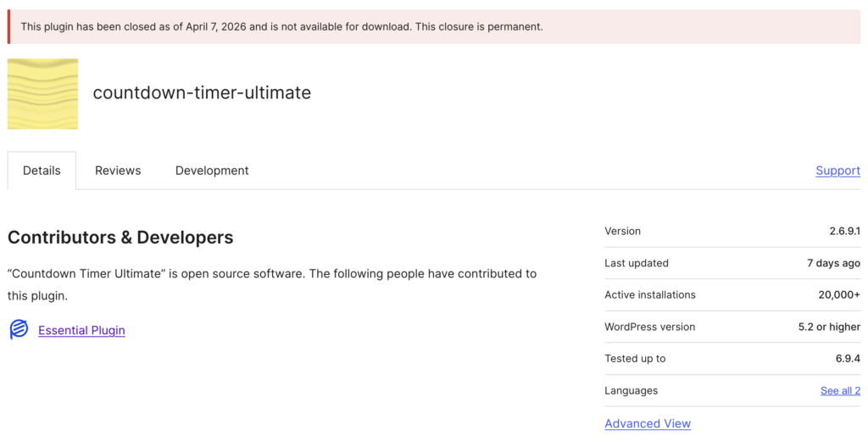Click the '7 days ago' value
868x442 pixels.
(834, 263)
